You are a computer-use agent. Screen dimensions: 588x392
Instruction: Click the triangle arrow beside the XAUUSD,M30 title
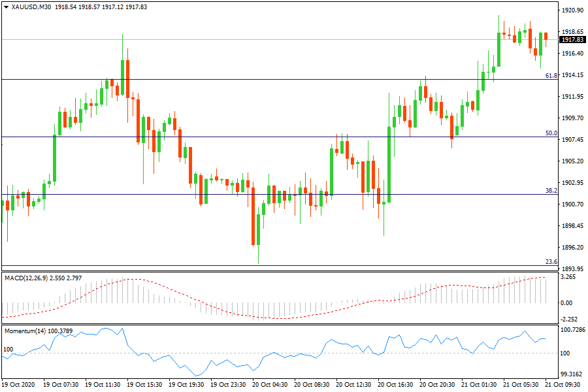coord(7,7)
